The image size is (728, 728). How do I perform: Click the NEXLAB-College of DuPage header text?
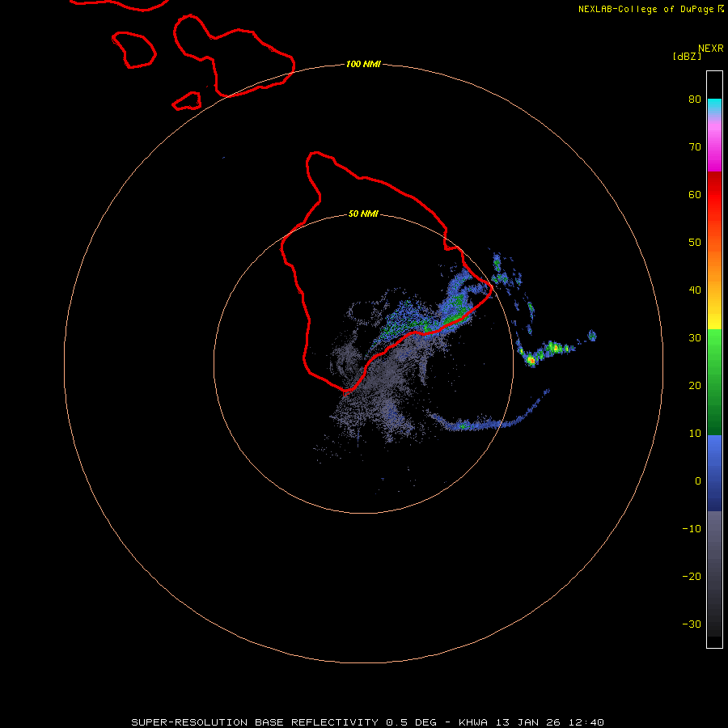click(x=646, y=9)
